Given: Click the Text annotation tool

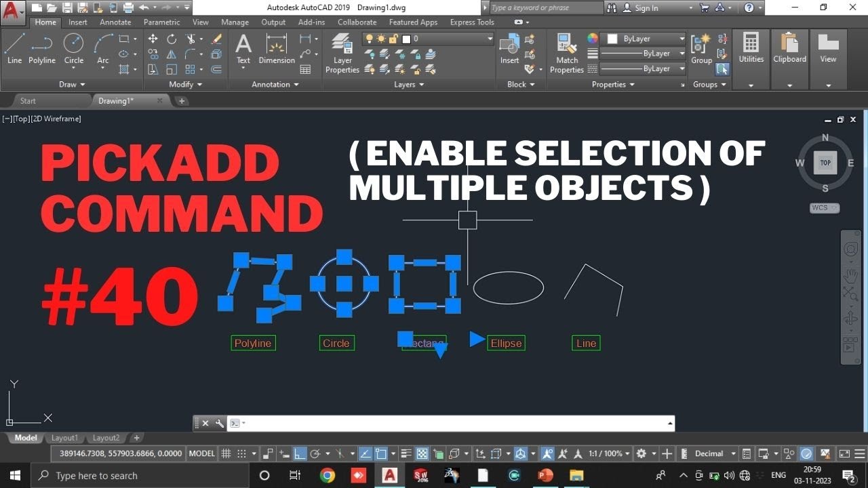Looking at the screenshot, I should (243, 49).
